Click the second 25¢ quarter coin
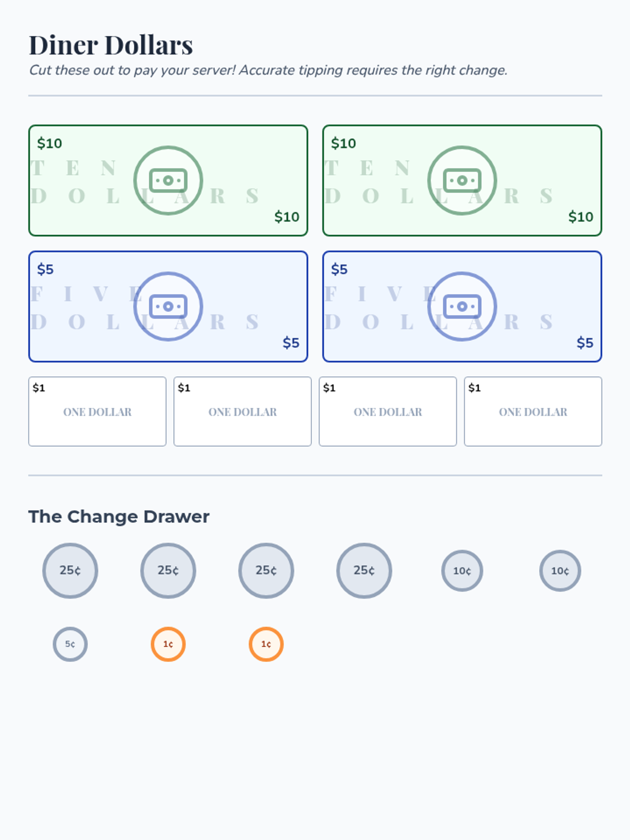Image resolution: width=630 pixels, height=840 pixels. click(x=168, y=571)
